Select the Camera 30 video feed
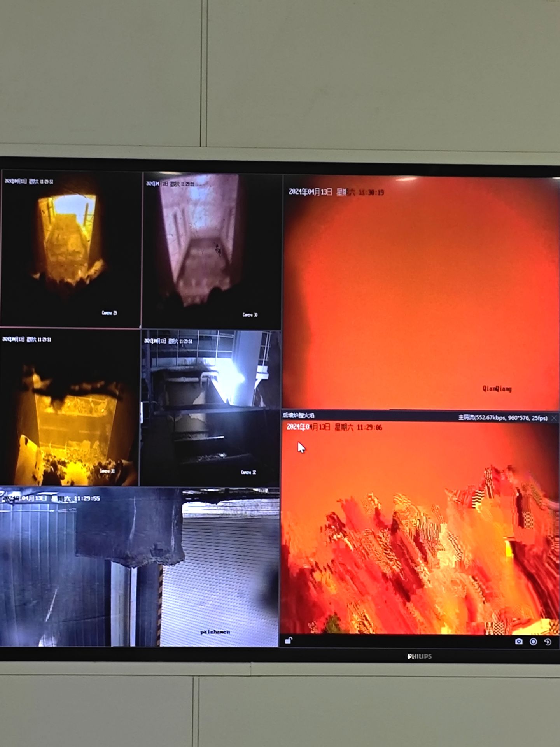 point(211,251)
